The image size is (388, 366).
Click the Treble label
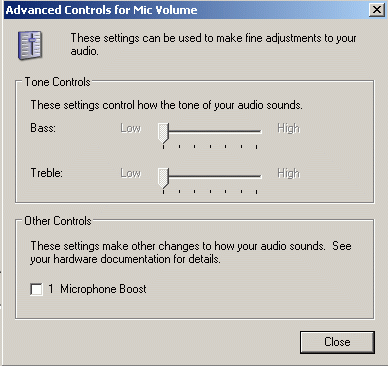pyautogui.click(x=47, y=173)
